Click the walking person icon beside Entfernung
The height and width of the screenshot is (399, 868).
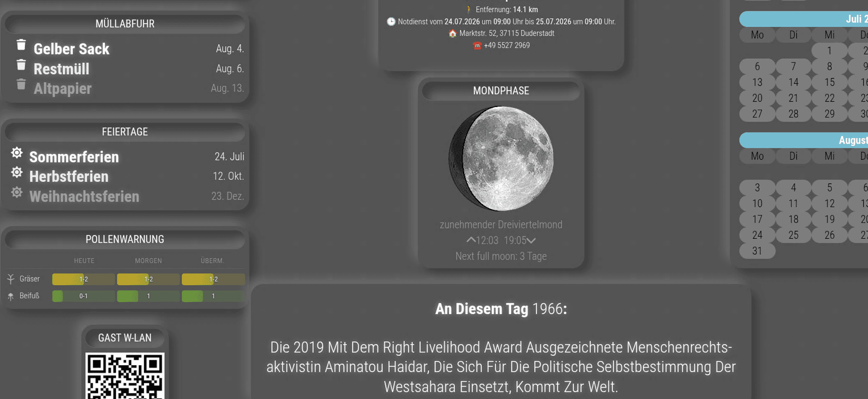coord(469,10)
